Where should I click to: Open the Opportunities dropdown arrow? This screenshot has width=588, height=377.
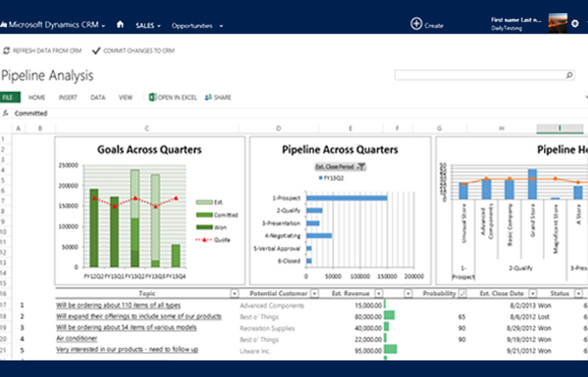[x=221, y=26]
